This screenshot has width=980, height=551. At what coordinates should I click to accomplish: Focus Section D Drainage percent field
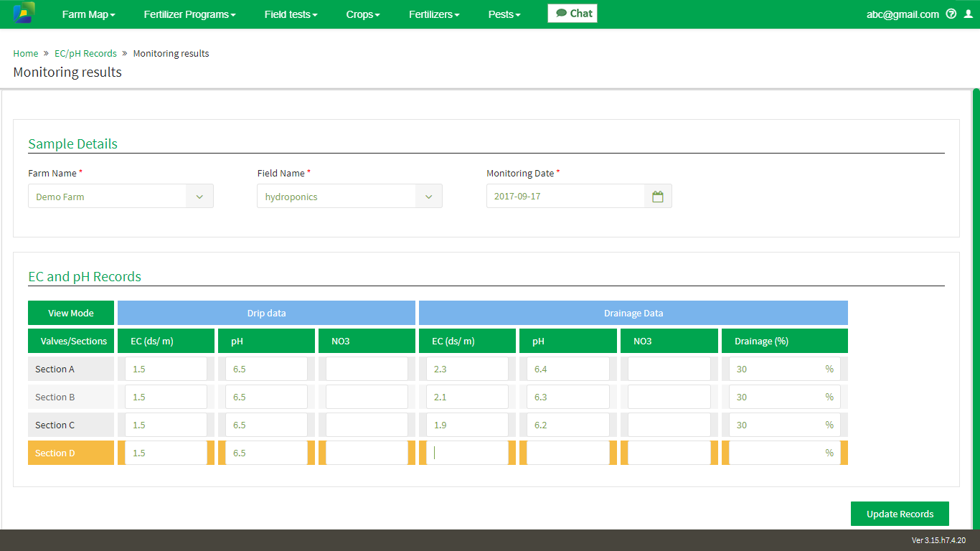pyautogui.click(x=785, y=453)
